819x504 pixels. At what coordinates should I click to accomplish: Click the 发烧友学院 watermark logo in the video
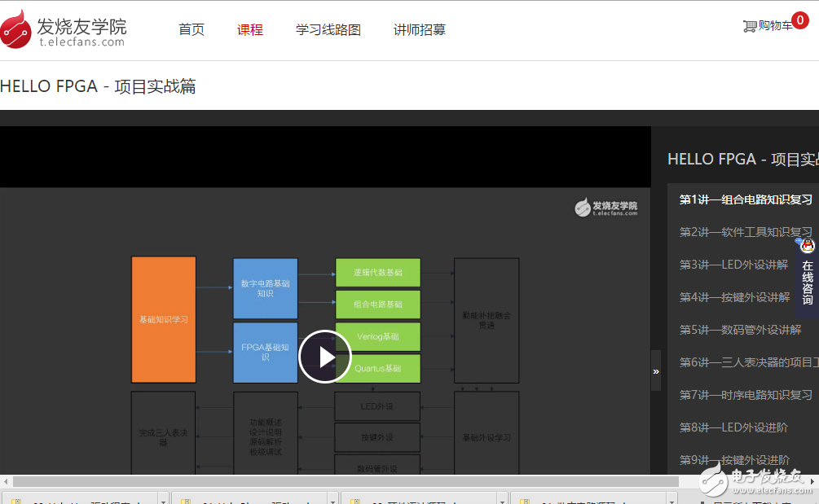(x=605, y=208)
